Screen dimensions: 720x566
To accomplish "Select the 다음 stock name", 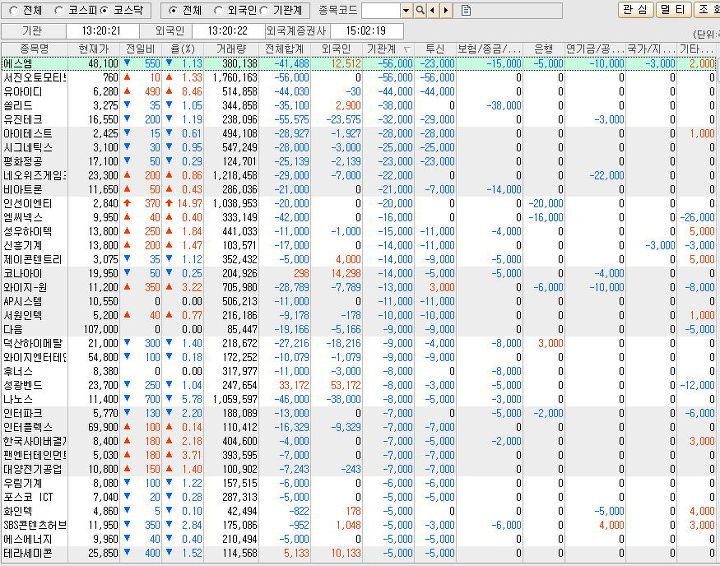I will click(x=13, y=330).
